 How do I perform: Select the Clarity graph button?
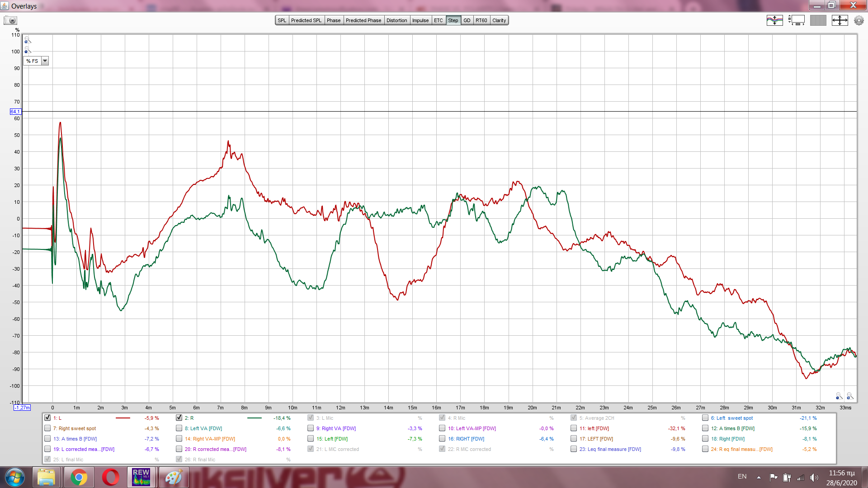click(x=499, y=20)
